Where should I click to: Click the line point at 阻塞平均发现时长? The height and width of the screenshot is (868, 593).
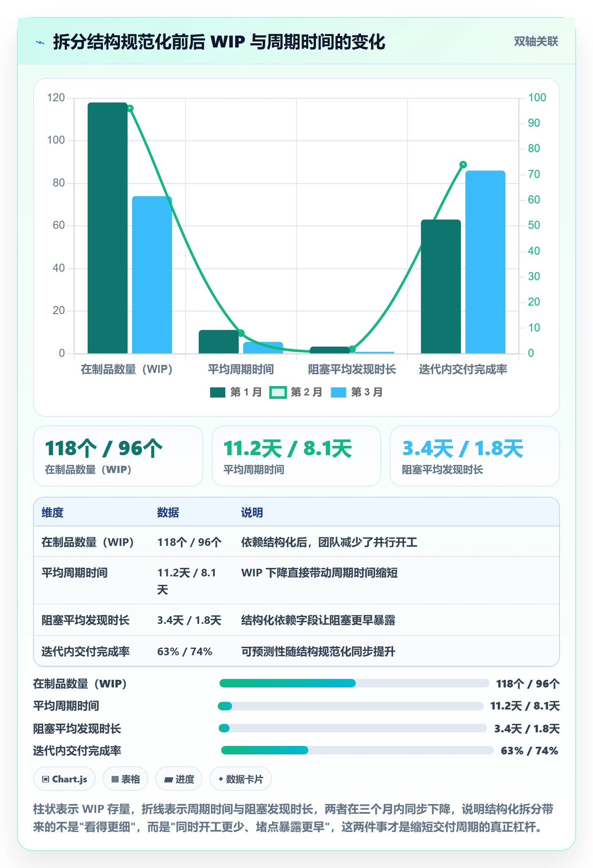(352, 349)
